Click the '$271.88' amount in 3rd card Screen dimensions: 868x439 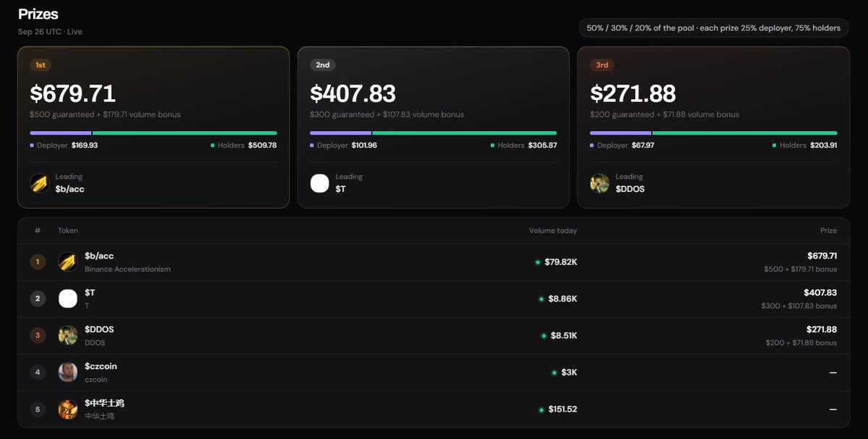(x=633, y=93)
